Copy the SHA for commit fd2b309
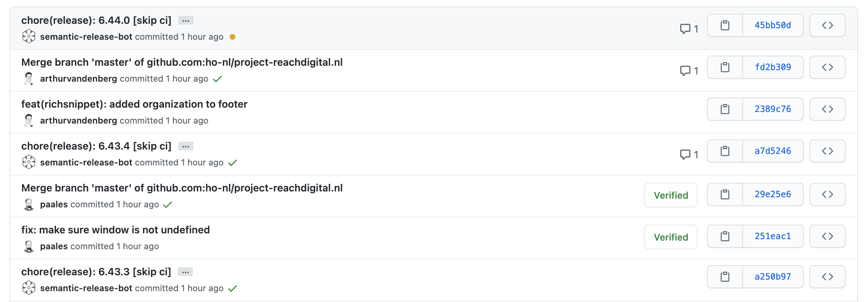This screenshot has width=868, height=302. click(725, 67)
